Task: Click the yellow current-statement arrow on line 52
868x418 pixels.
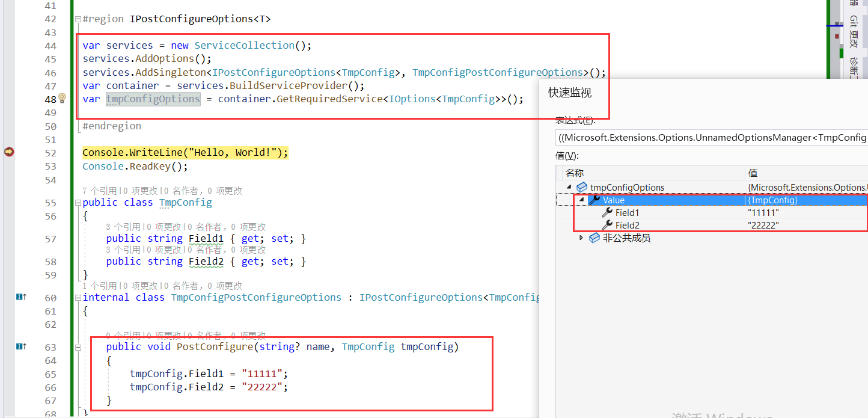Action: click(x=8, y=152)
